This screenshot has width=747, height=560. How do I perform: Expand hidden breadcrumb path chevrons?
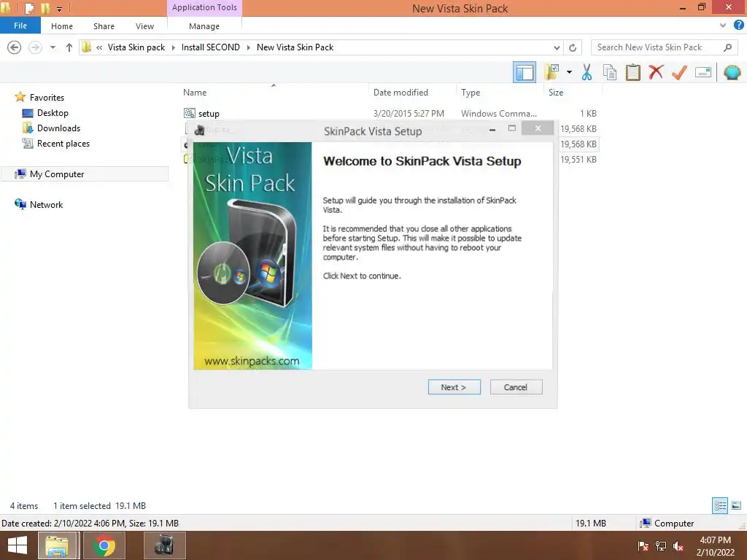99,47
